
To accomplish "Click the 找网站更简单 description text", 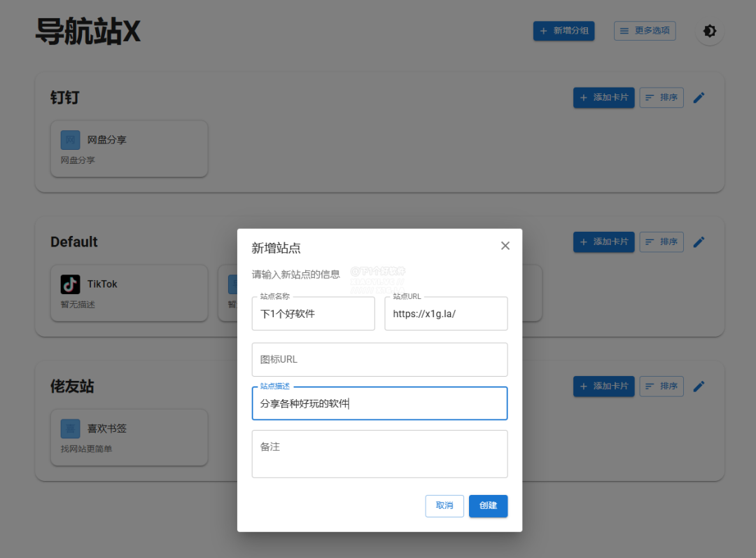I will coord(86,449).
